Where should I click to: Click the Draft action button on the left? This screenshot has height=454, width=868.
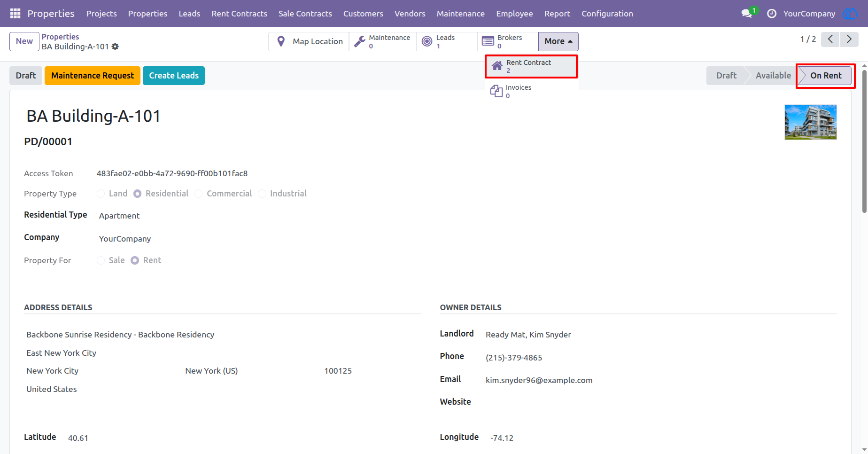tap(26, 76)
